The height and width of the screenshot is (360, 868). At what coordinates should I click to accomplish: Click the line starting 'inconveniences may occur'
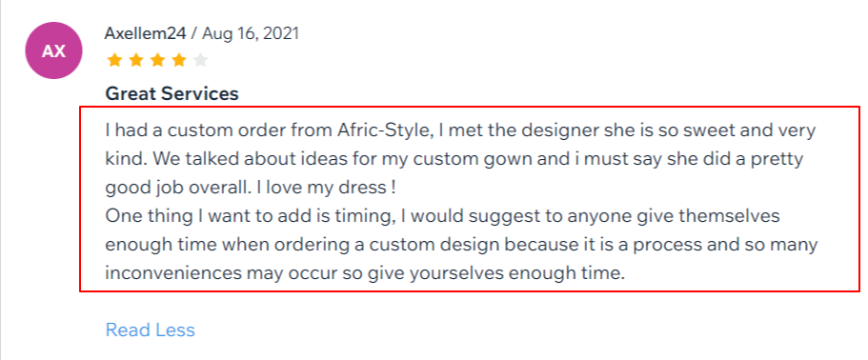click(x=365, y=273)
